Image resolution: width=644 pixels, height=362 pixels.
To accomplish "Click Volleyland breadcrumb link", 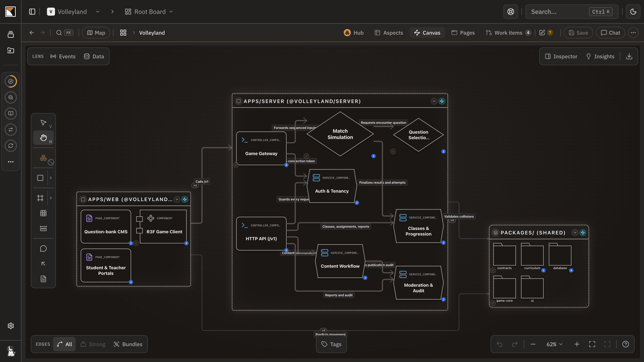I will (x=152, y=33).
